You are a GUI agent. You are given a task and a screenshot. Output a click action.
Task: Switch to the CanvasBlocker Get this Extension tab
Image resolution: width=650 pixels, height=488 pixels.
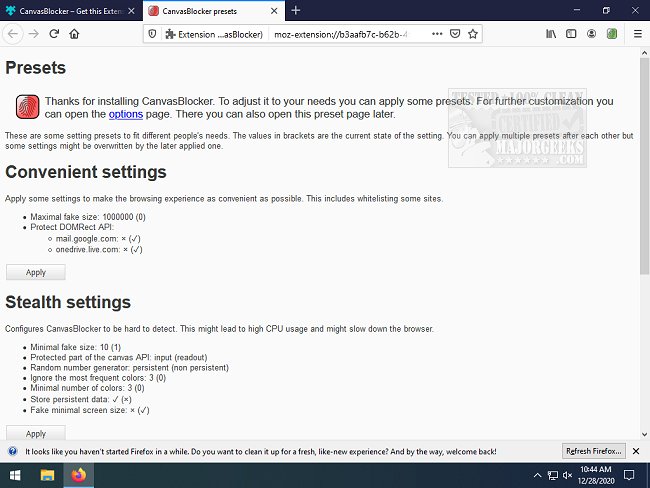pyautogui.click(x=68, y=10)
